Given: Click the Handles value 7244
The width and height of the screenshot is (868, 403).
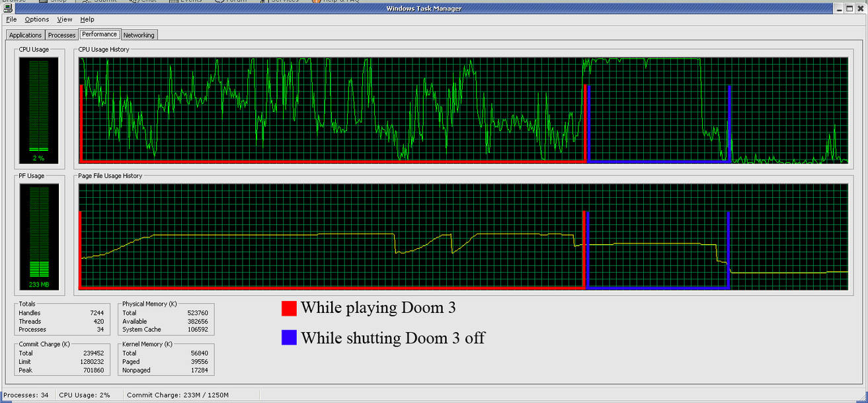Looking at the screenshot, I should [97, 313].
